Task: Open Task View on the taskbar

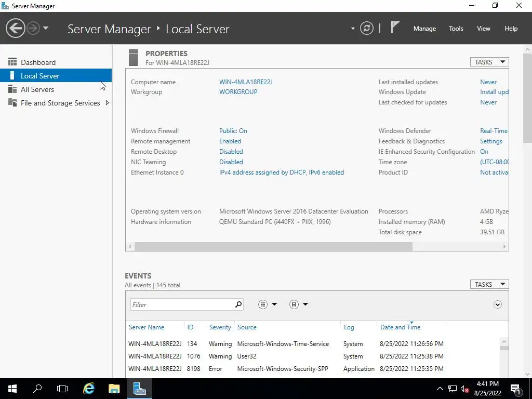Action: point(62,389)
